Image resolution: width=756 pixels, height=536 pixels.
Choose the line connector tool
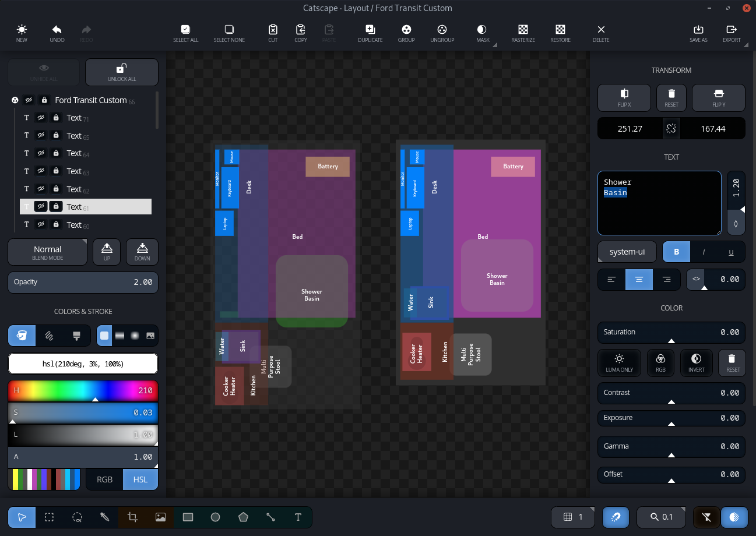click(270, 517)
